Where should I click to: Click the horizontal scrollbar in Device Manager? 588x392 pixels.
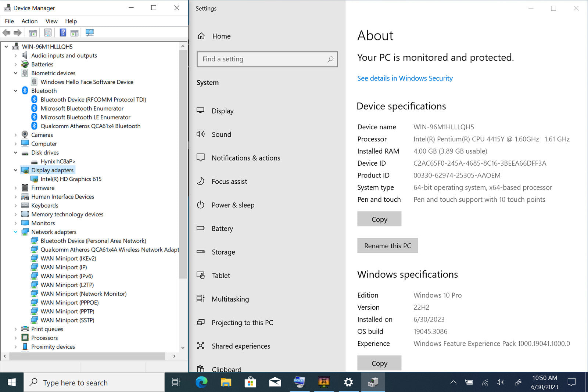pyautogui.click(x=87, y=356)
